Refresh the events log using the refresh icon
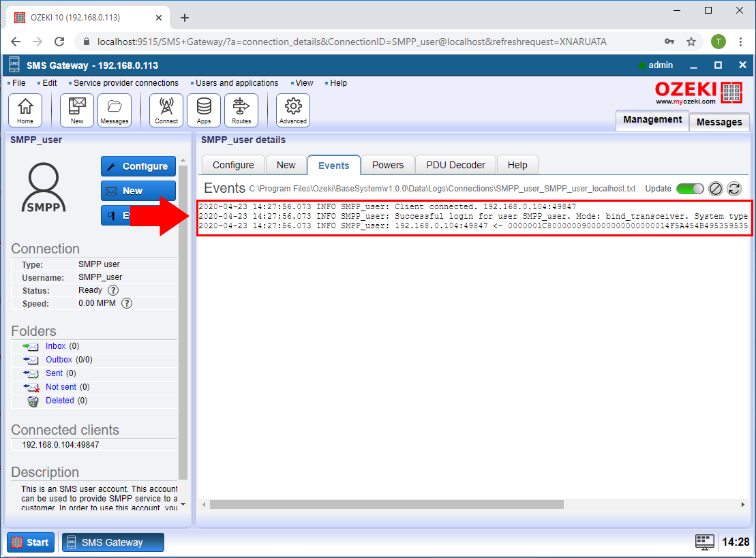 735,189
